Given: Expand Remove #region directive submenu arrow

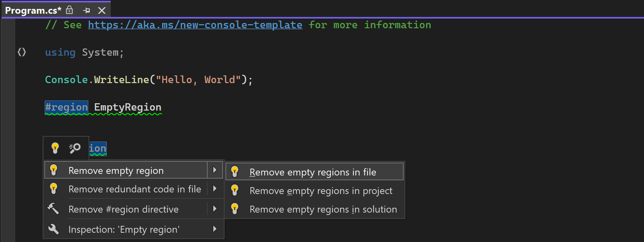Looking at the screenshot, I should (215, 209).
